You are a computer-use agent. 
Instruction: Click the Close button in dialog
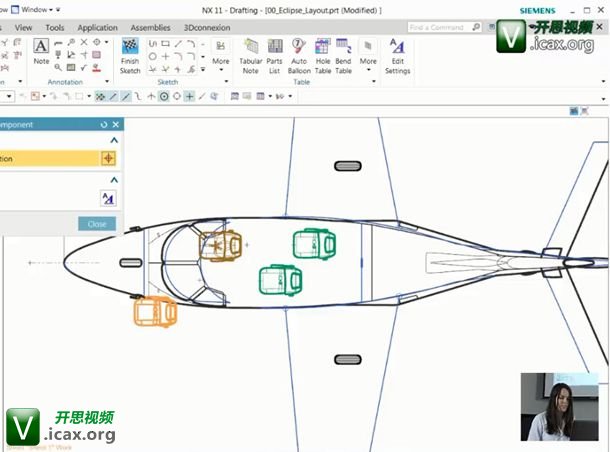click(x=97, y=224)
